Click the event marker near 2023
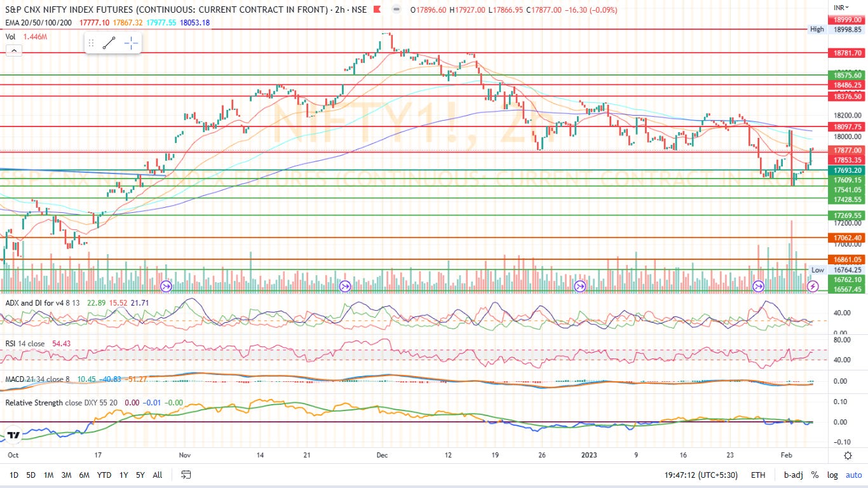The image size is (868, 488). (x=580, y=287)
